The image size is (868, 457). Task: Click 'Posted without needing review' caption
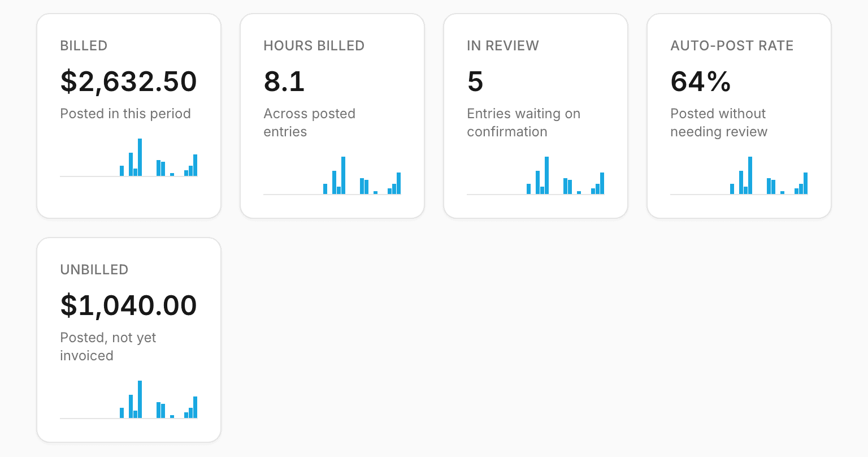(719, 123)
